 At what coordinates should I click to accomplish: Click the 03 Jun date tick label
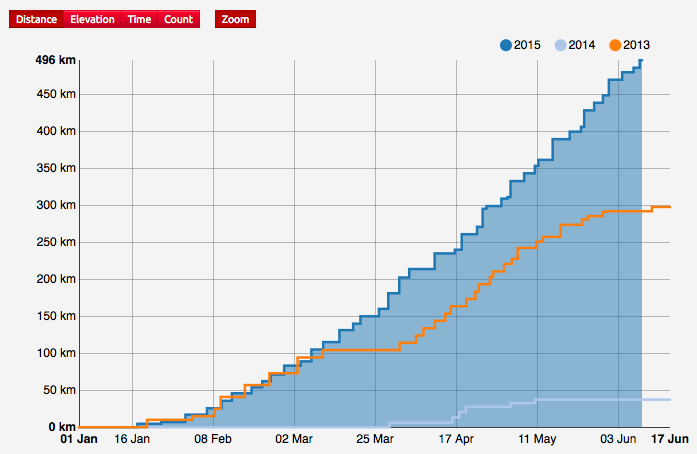618,438
